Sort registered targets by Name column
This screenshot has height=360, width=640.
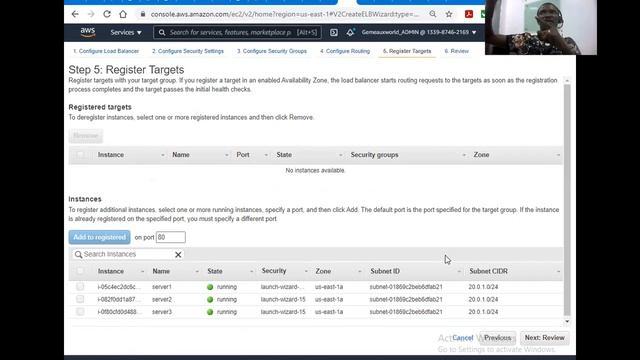pos(200,155)
